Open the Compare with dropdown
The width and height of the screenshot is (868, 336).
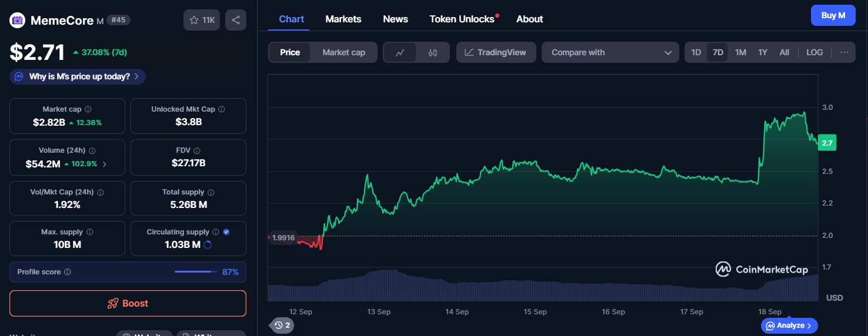[x=610, y=52]
